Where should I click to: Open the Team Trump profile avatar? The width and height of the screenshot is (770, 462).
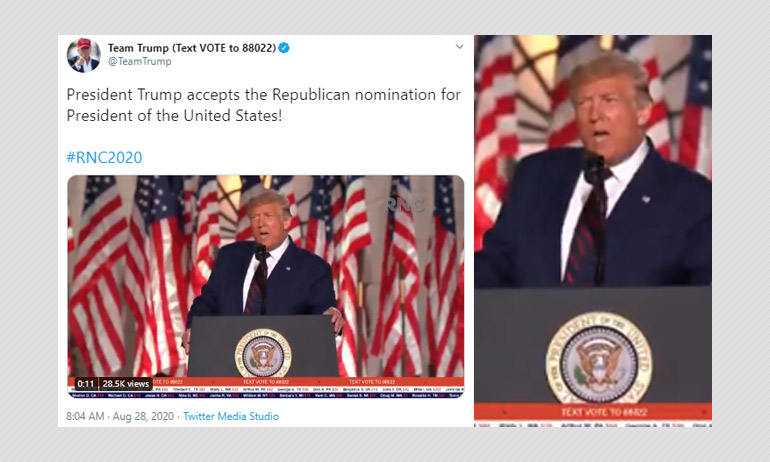[83, 55]
